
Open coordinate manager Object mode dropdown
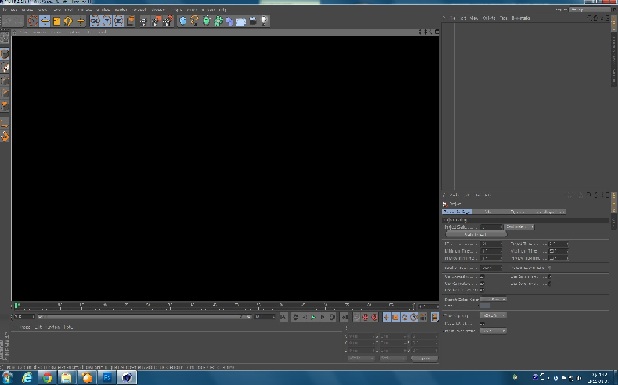click(361, 358)
